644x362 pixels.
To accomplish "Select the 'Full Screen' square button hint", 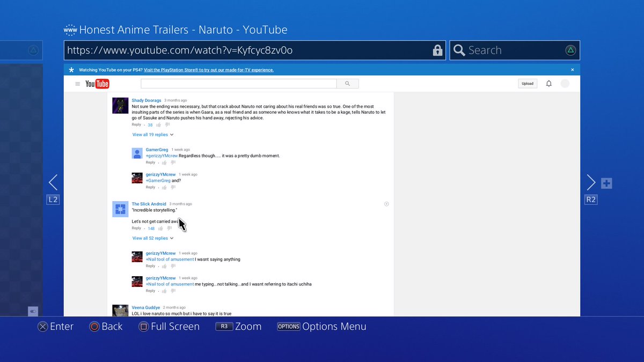I will tap(169, 326).
